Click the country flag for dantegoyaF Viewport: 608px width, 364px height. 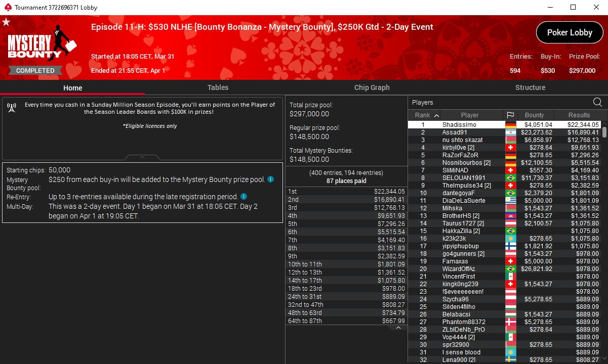coord(510,193)
